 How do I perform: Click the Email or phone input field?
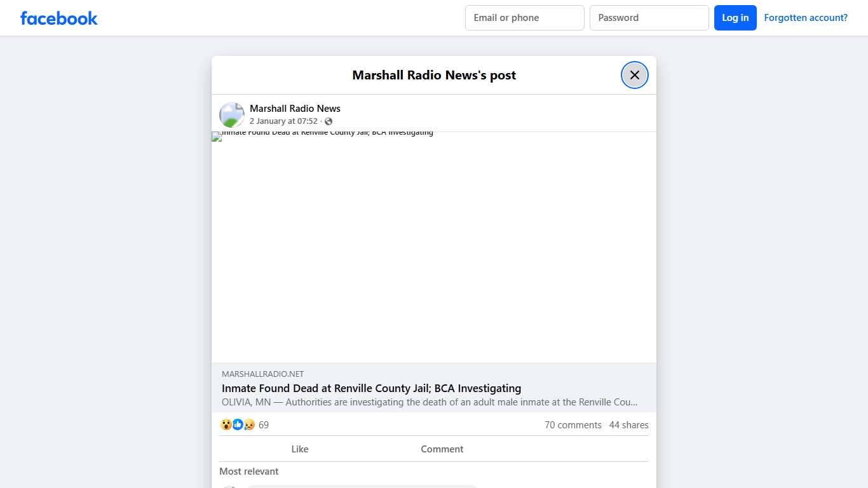coord(524,18)
